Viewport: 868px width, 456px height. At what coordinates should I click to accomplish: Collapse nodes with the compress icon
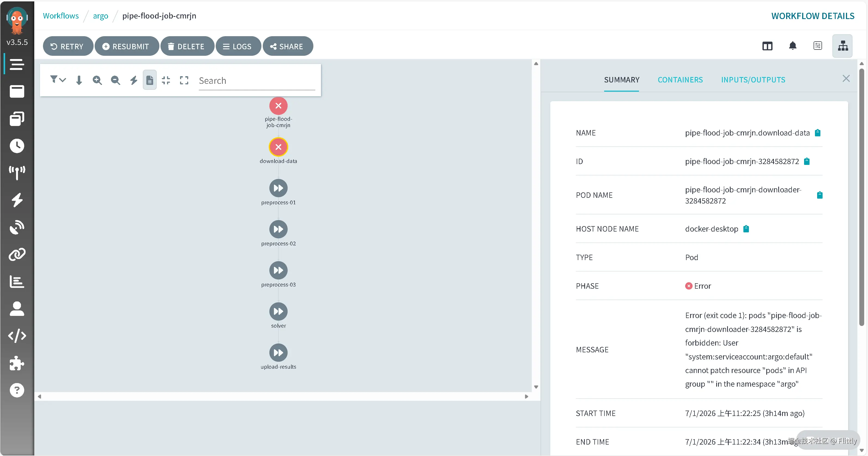click(166, 80)
